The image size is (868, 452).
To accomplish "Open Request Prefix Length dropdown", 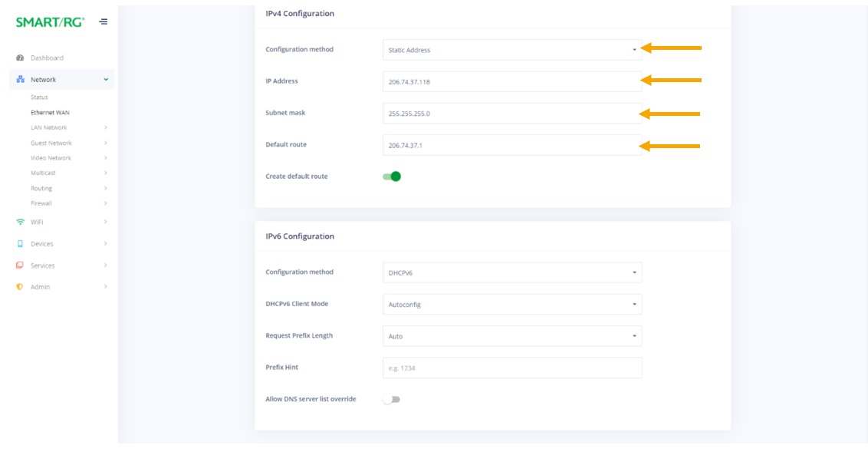I will pos(512,336).
